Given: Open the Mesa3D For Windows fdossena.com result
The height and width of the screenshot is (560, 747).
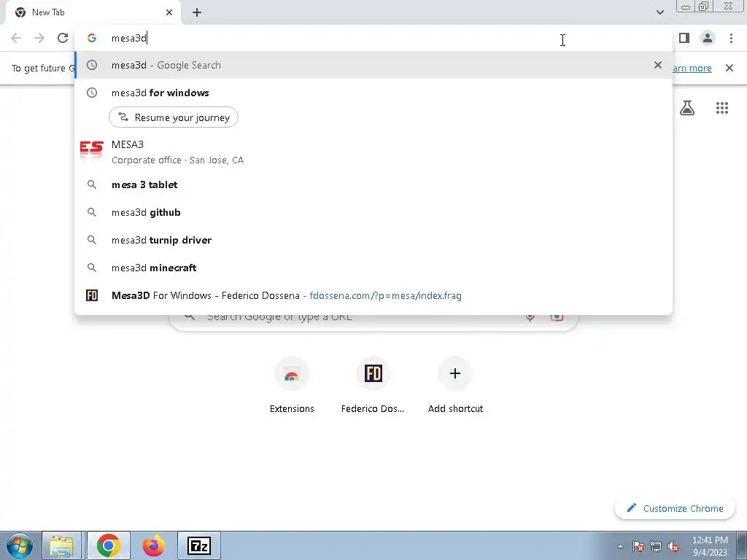Looking at the screenshot, I should pos(373,295).
